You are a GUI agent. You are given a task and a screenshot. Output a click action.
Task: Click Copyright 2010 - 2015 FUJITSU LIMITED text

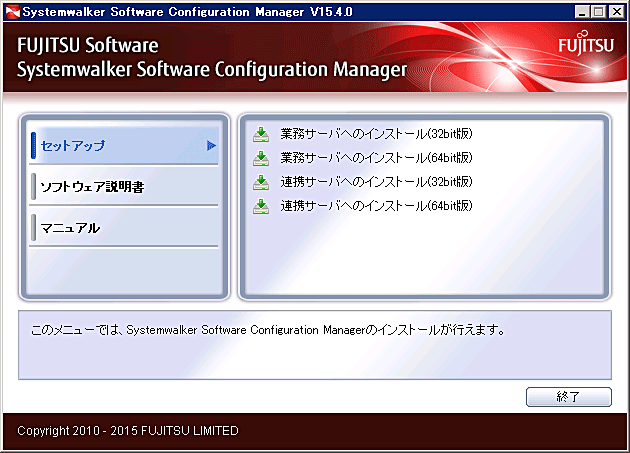click(x=128, y=430)
